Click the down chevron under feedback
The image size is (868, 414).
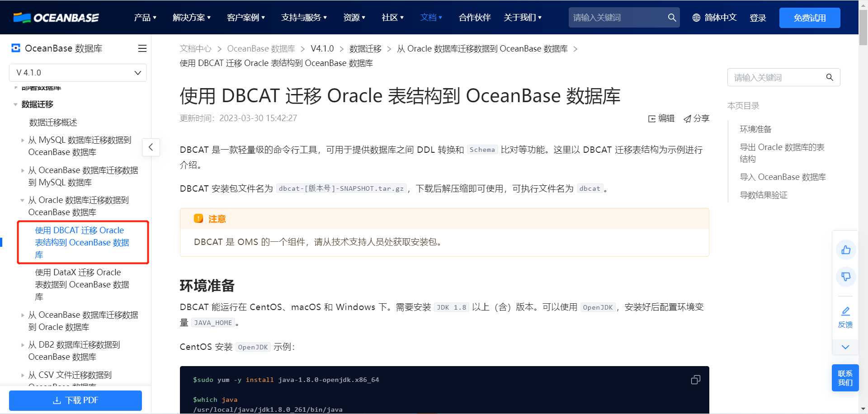pos(845,347)
